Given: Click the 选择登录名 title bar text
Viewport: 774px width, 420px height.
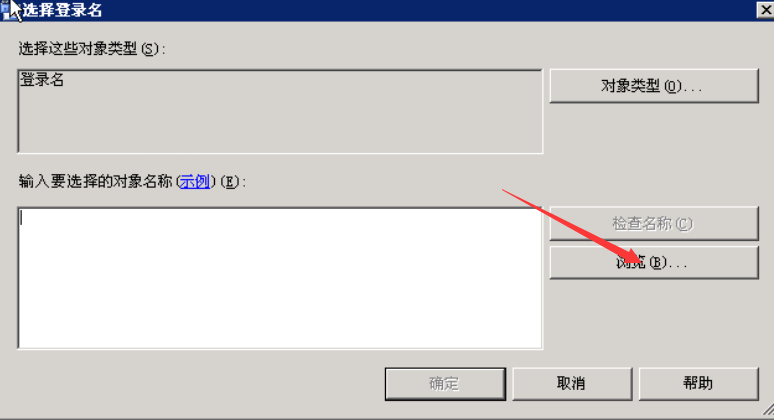Looking at the screenshot, I should pyautogui.click(x=62, y=10).
